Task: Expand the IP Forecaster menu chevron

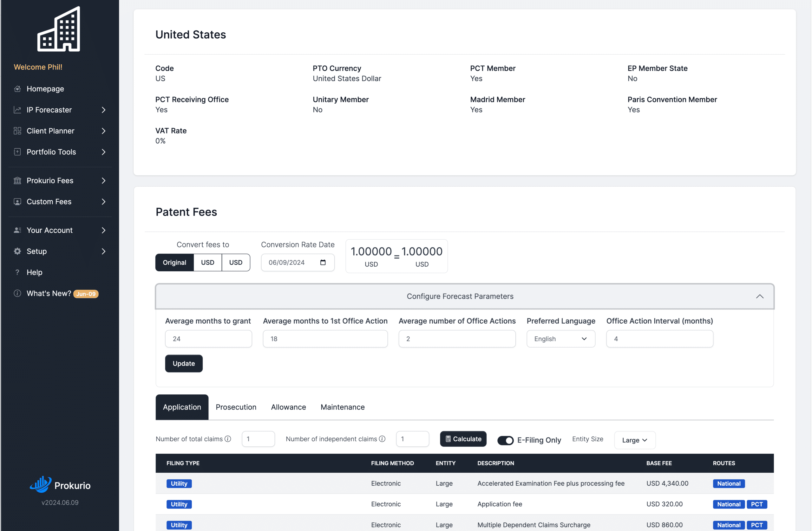Action: pos(103,110)
